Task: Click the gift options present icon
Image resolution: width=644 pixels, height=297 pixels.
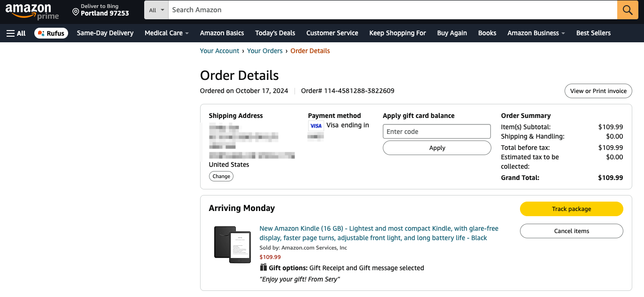Action: click(x=264, y=267)
